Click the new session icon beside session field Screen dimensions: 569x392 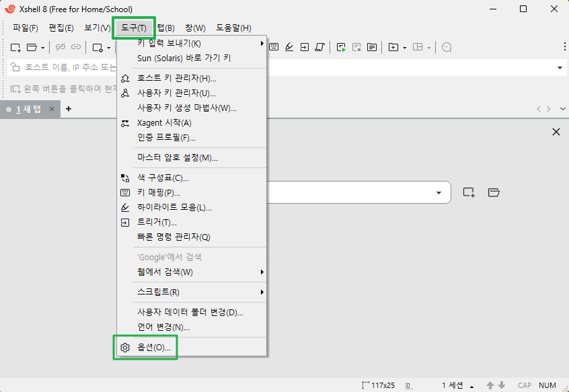[x=469, y=192]
